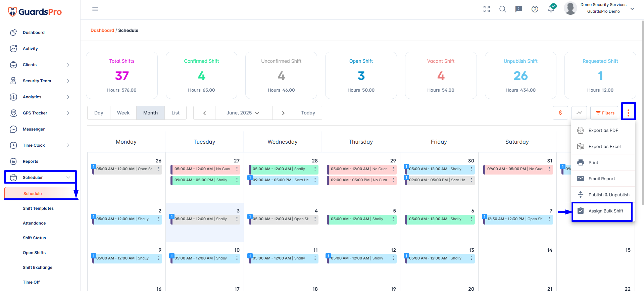Click the Total Shifts summary card
The image size is (644, 291).
coord(122,75)
